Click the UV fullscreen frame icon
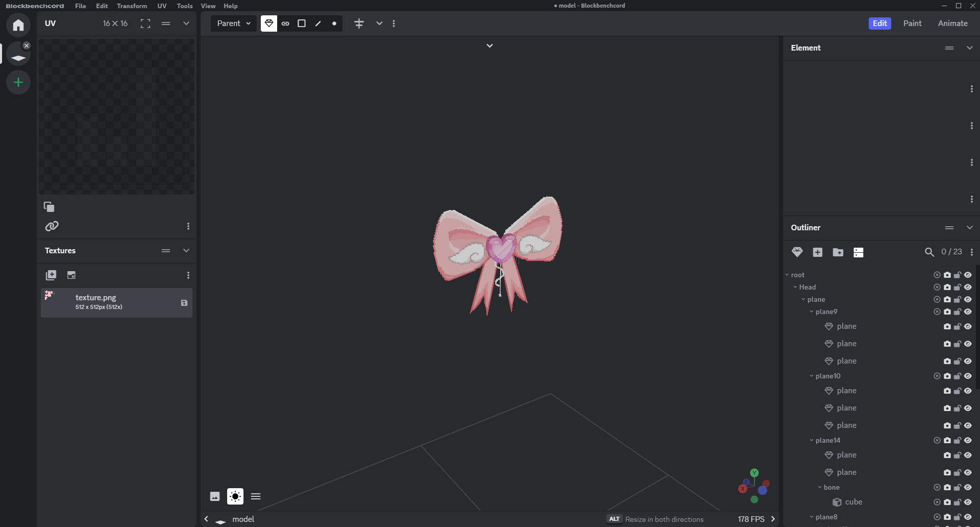Screen dimensions: 980x527 coord(145,23)
